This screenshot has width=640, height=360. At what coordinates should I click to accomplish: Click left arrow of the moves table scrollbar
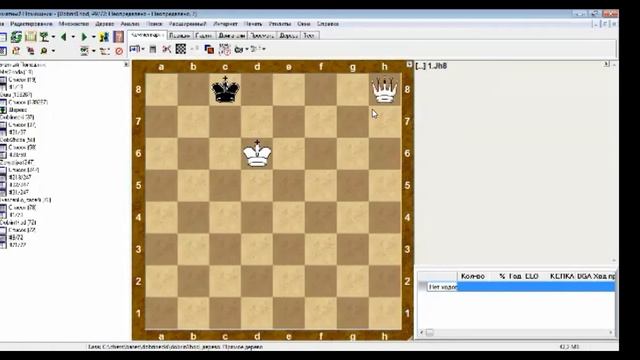(422, 333)
